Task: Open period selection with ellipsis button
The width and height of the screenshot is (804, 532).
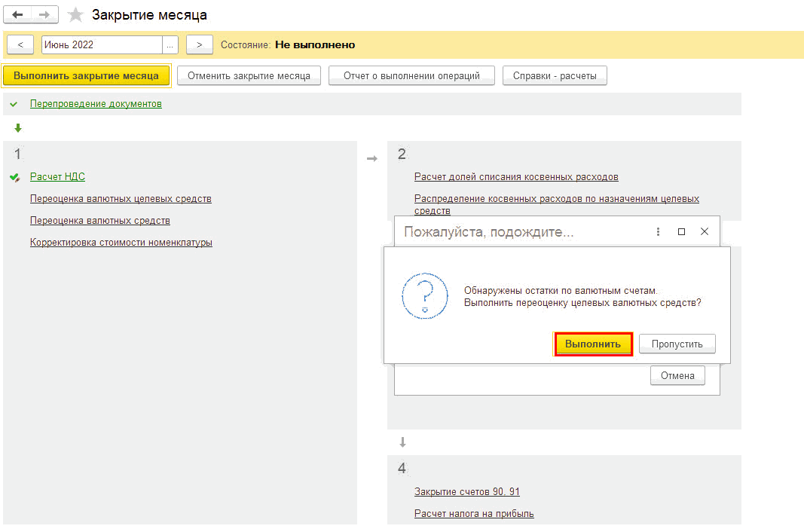Action: (170, 45)
